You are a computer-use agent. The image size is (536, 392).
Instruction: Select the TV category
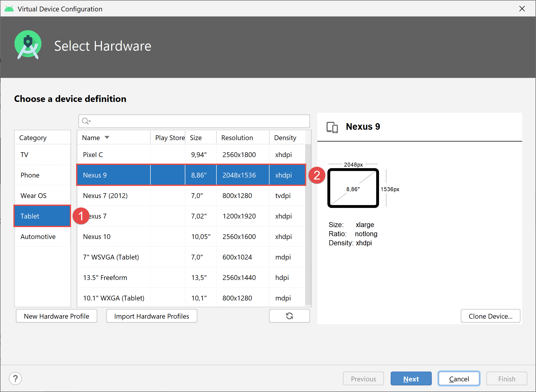(42, 155)
